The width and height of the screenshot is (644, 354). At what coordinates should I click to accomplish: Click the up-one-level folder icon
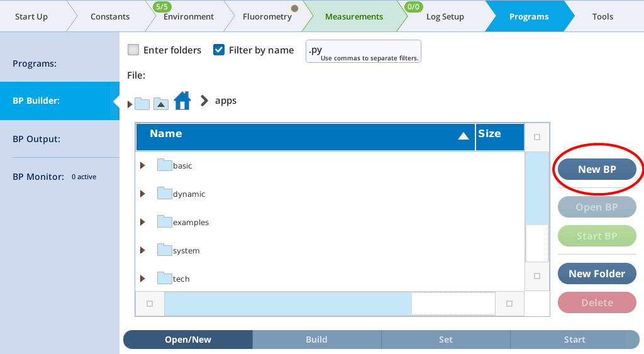[161, 104]
